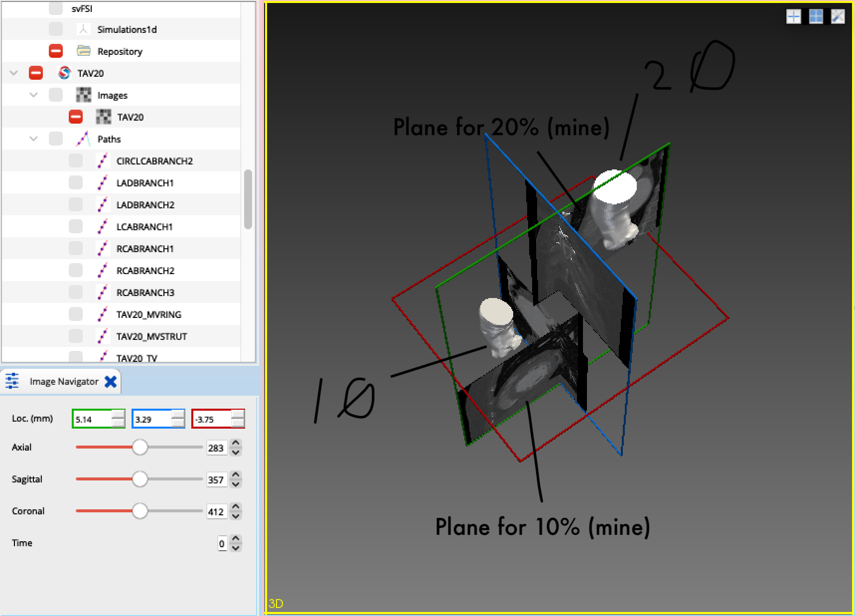855x616 pixels.
Task: Click the LCABRANCH1 path icon
Action: [x=103, y=226]
